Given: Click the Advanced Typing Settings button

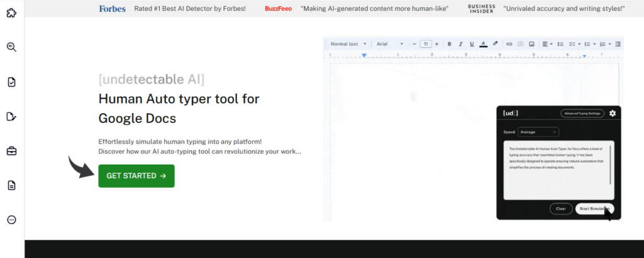Looking at the screenshot, I should pyautogui.click(x=582, y=113).
